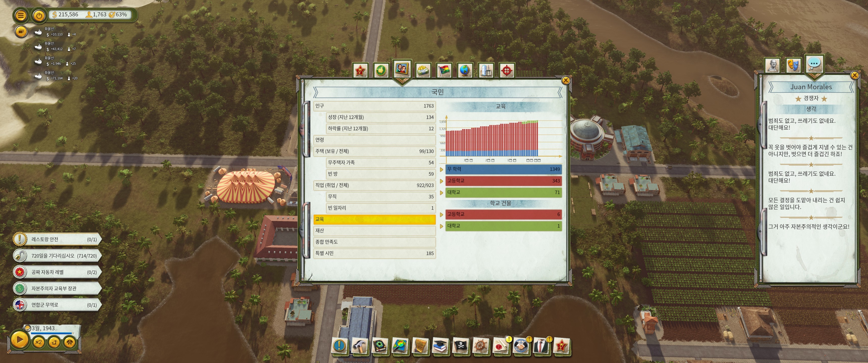Toggle the power button at top left

(x=39, y=15)
